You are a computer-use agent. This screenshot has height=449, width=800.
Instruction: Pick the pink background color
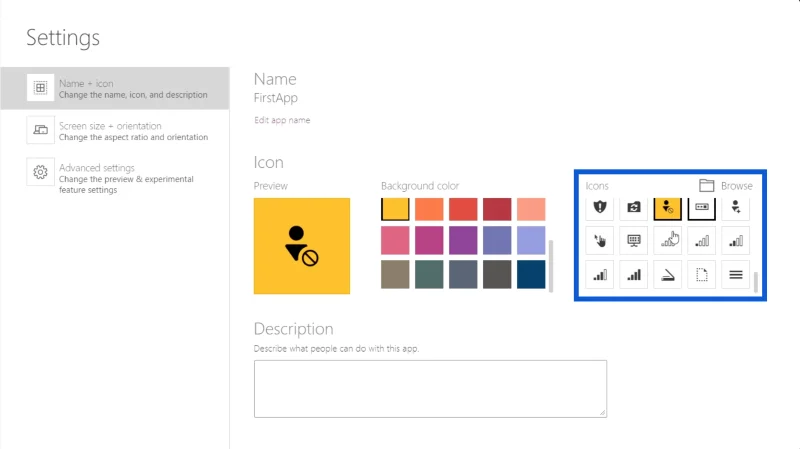395,240
